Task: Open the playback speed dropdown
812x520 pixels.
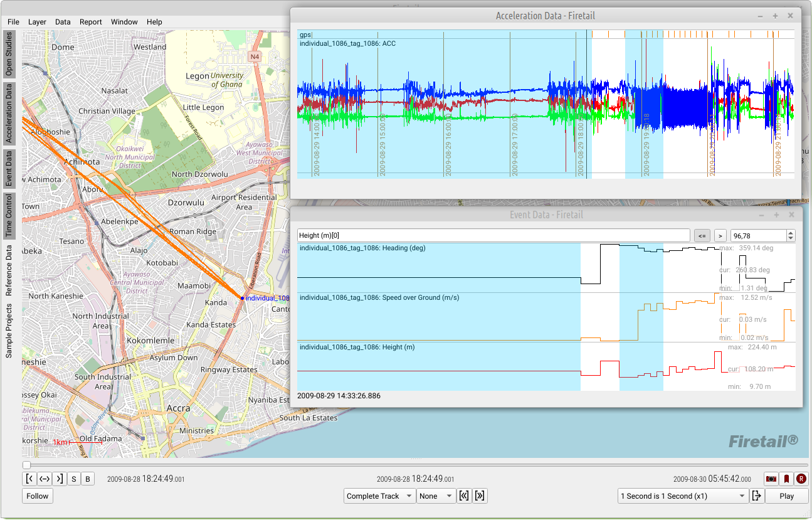Action: (x=683, y=496)
